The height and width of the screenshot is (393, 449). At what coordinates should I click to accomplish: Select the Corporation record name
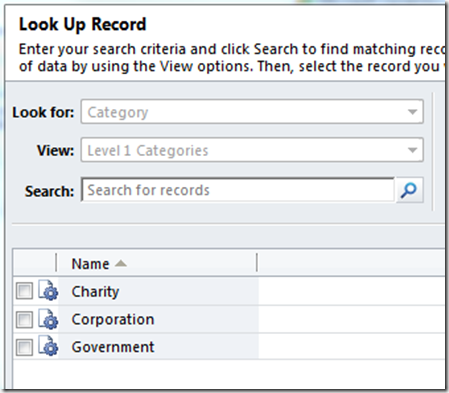point(113,319)
